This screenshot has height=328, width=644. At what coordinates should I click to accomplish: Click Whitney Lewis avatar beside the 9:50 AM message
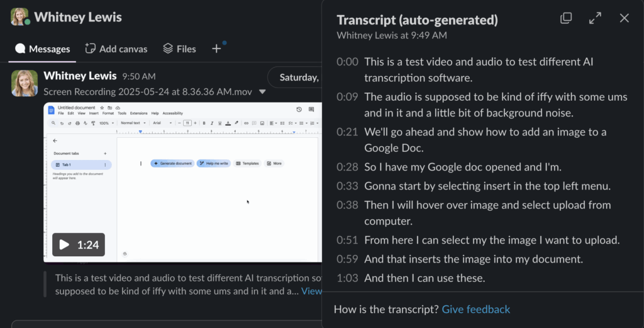tap(25, 83)
